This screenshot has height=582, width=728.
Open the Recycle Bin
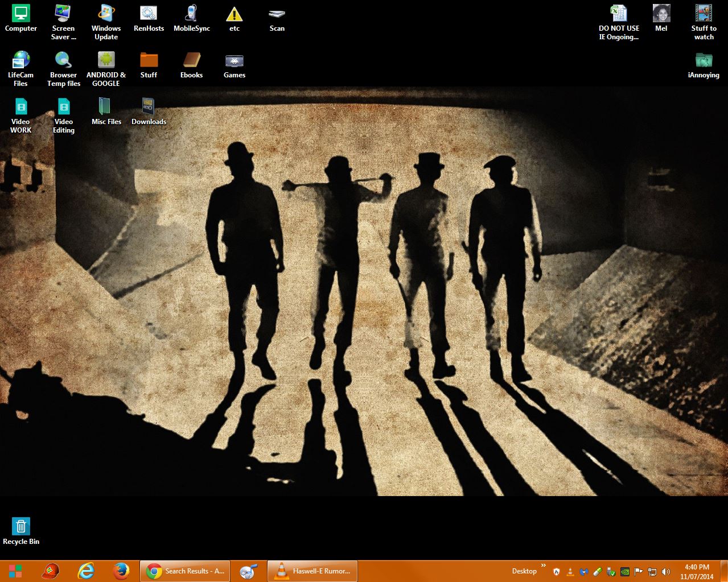coord(21,531)
